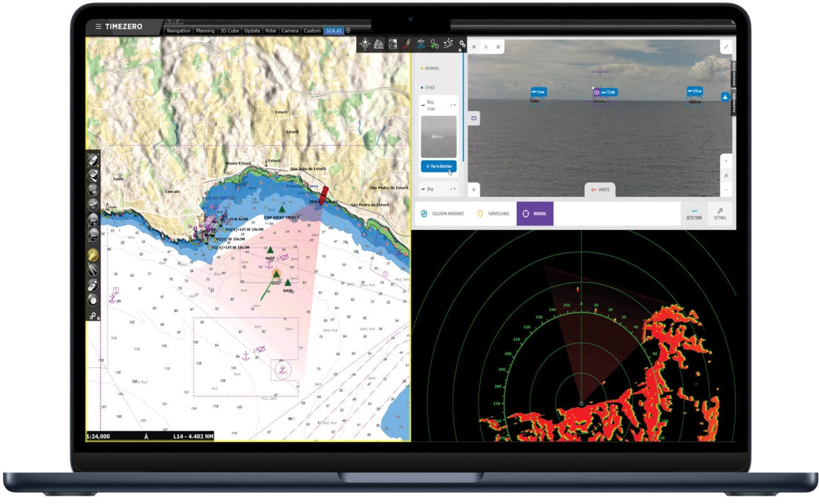Image resolution: width=819 pixels, height=504 pixels.
Task: Open the radar targets icon in ribbon
Action: [420, 44]
